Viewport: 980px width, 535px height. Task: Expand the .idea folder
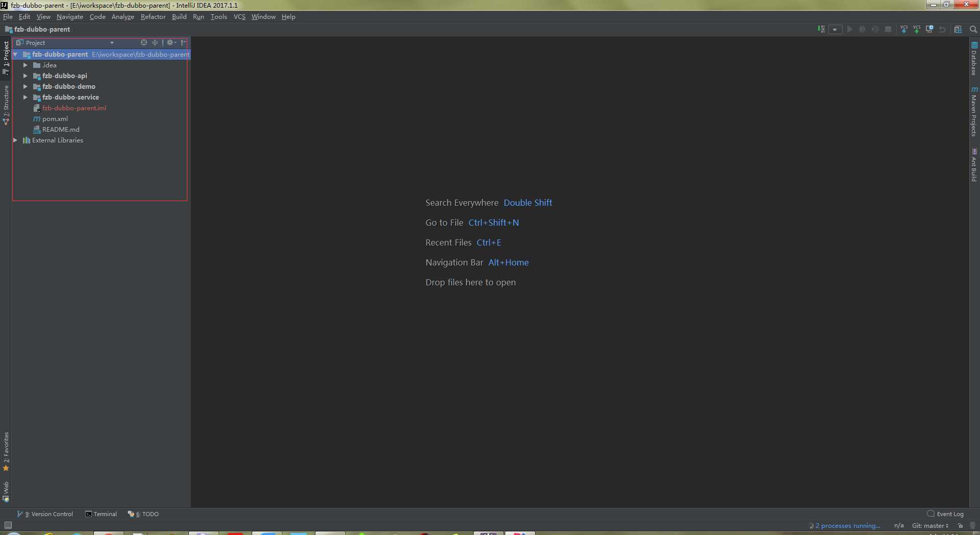(26, 65)
